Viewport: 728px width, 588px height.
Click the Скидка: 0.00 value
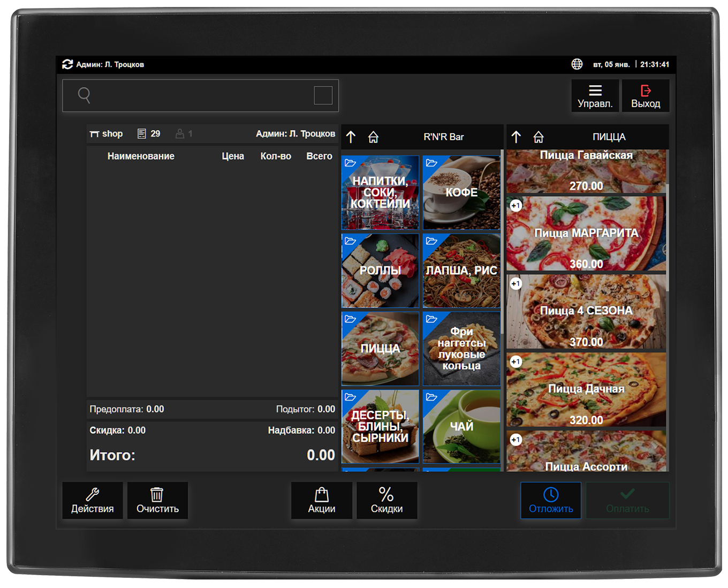[x=117, y=431]
